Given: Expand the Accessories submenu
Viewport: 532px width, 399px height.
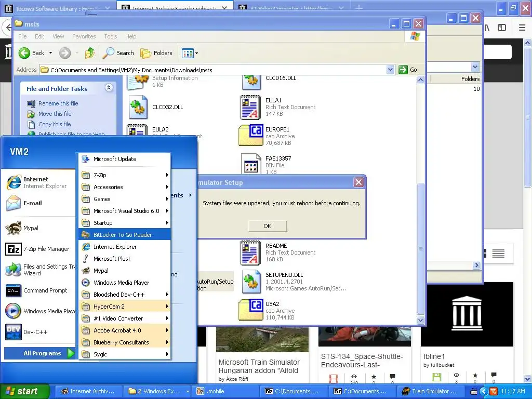Looking at the screenshot, I should point(125,187).
